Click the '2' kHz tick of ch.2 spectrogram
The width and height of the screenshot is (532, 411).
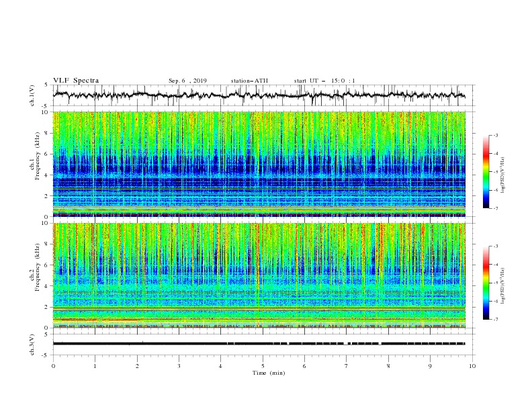[46, 307]
